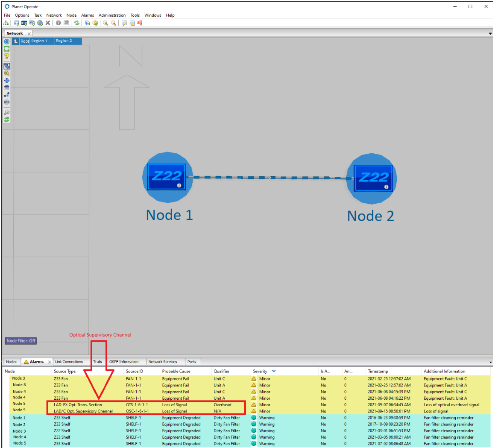Screen dimensions: 495x448
Task: Select the zoom magnifier tool in the sidebar
Action: [6, 72]
